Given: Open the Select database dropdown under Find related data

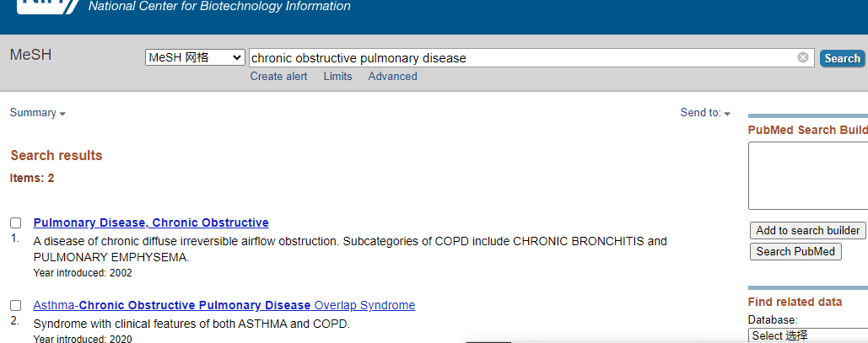Looking at the screenshot, I should (808, 335).
